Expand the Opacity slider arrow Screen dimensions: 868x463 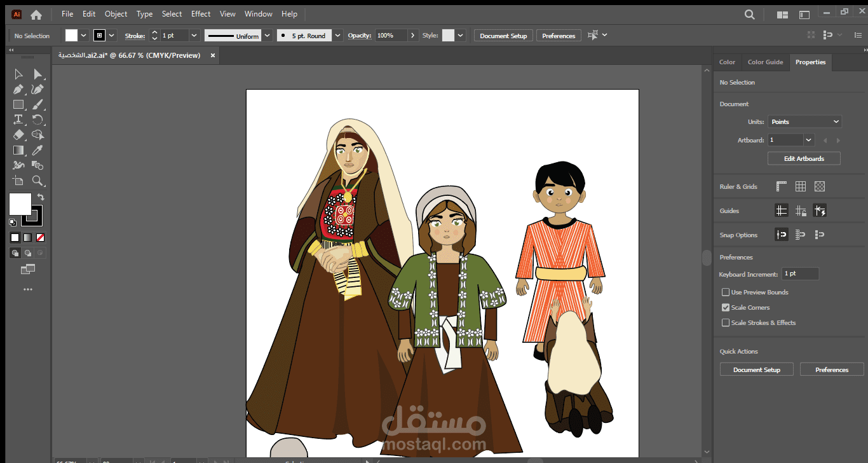pyautogui.click(x=413, y=36)
